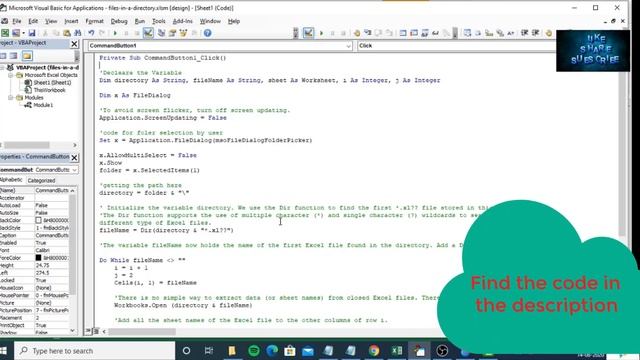
Task: Open the Tools menu
Action: 158,21
